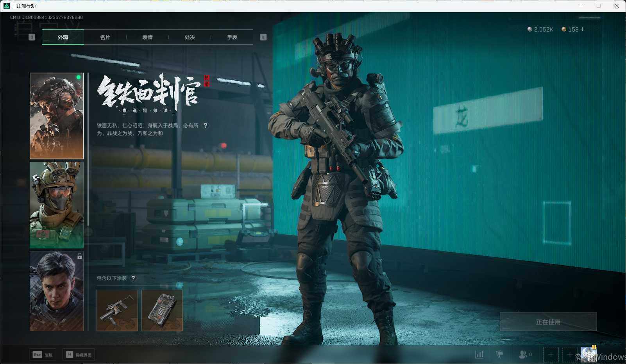Select the handheld device paint item
Image resolution: width=626 pixels, height=364 pixels.
(x=162, y=310)
